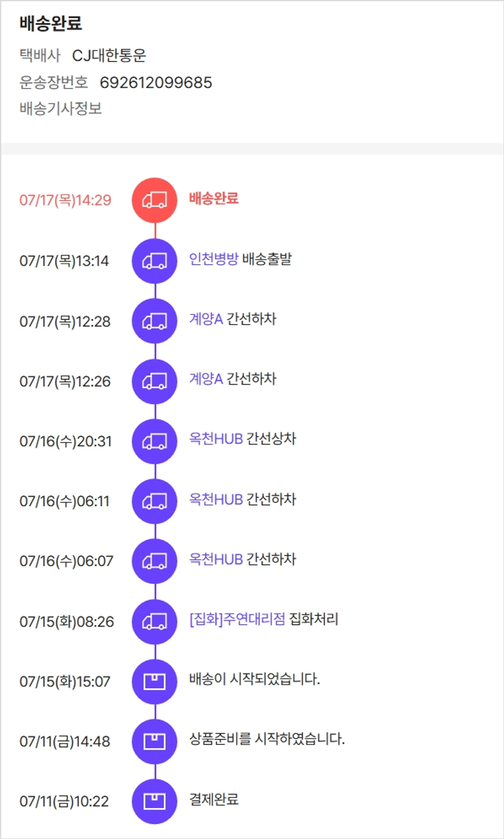Click the truck icon for 07/16 20:31 간선상차
This screenshot has width=504, height=839.
click(155, 442)
